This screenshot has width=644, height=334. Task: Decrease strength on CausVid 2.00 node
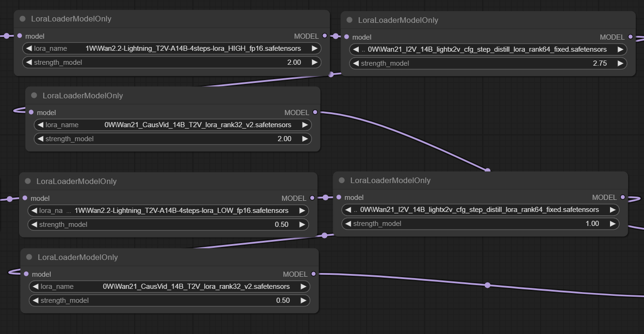point(40,139)
